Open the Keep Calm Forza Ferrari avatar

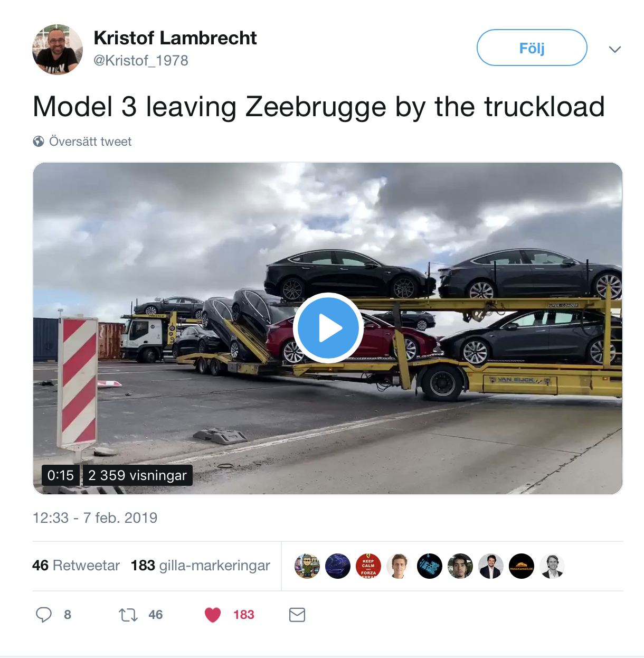point(368,566)
